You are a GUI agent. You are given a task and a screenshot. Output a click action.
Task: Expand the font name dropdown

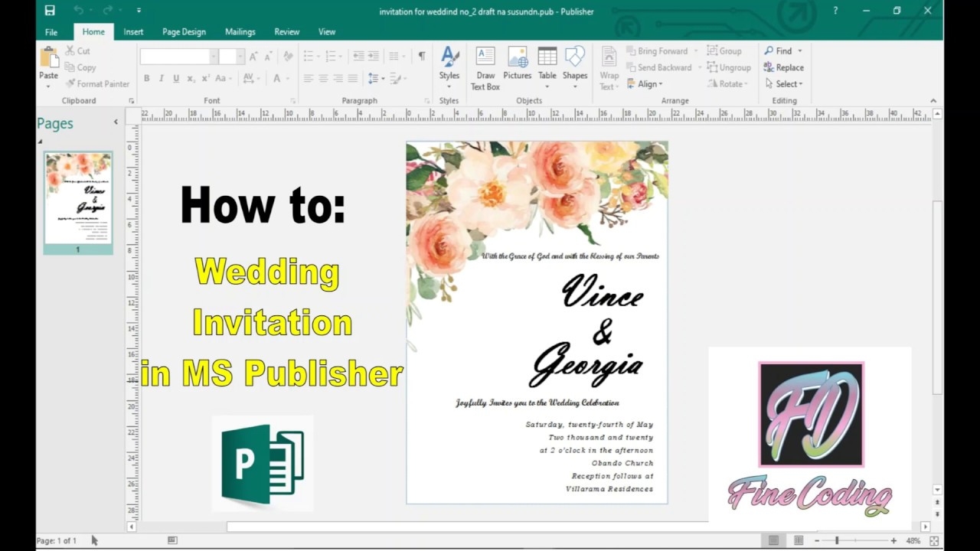(x=214, y=57)
